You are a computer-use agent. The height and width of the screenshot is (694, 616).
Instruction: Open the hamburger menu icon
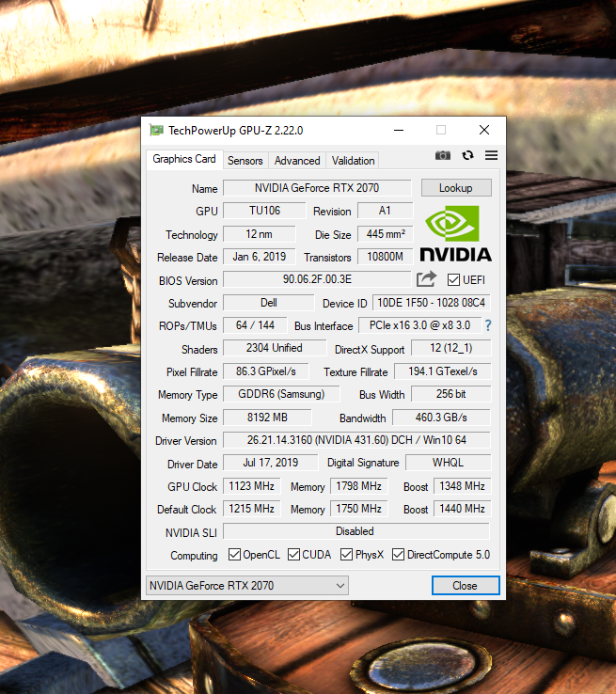pyautogui.click(x=491, y=156)
